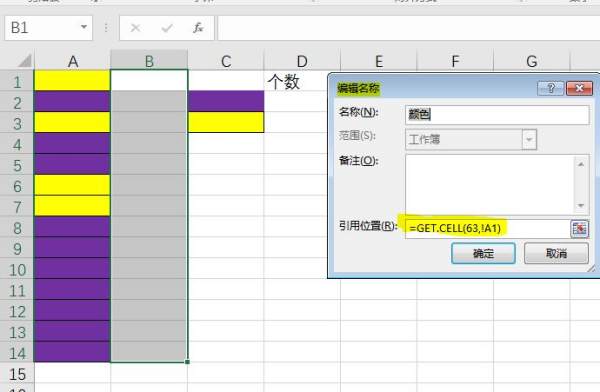The image size is (600, 392).
Task: Select column G header
Action: (532, 61)
